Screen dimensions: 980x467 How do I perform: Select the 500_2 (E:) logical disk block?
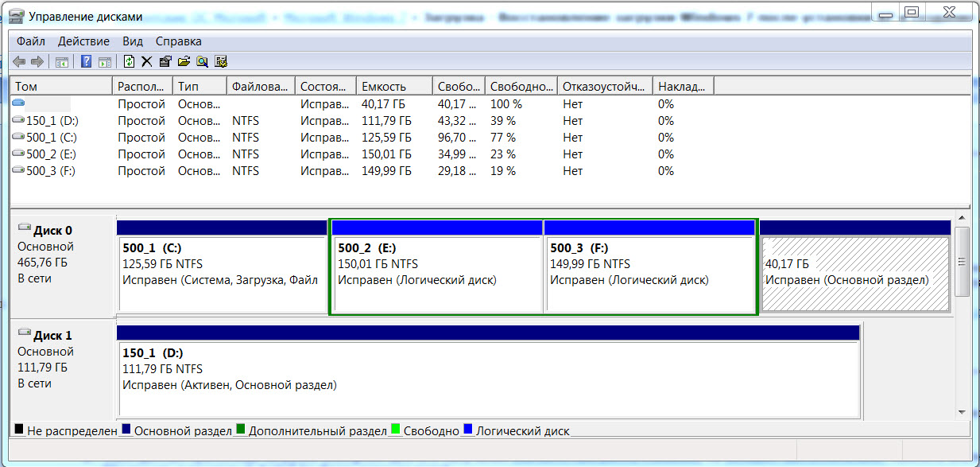[x=436, y=267]
